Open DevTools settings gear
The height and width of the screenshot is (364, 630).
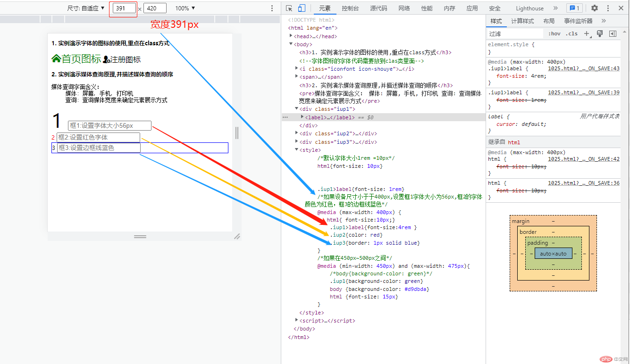coord(595,8)
